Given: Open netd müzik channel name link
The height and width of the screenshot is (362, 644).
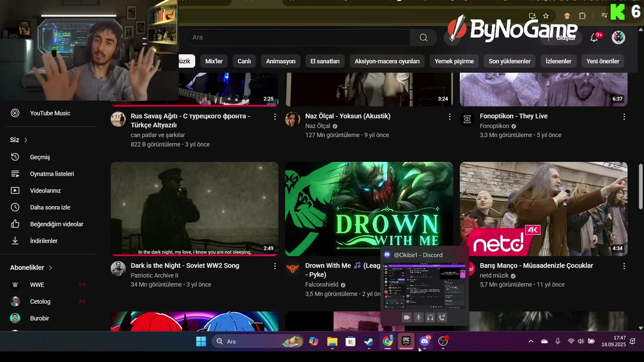Looking at the screenshot, I should point(494,276).
